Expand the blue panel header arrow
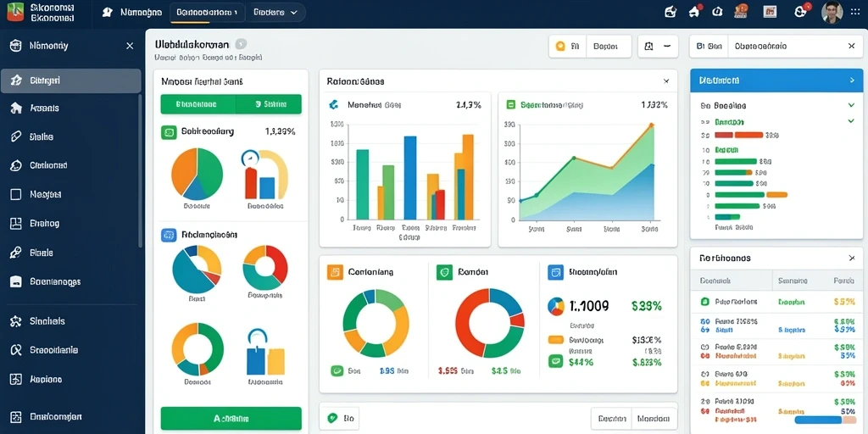The height and width of the screenshot is (434, 868). 852,81
